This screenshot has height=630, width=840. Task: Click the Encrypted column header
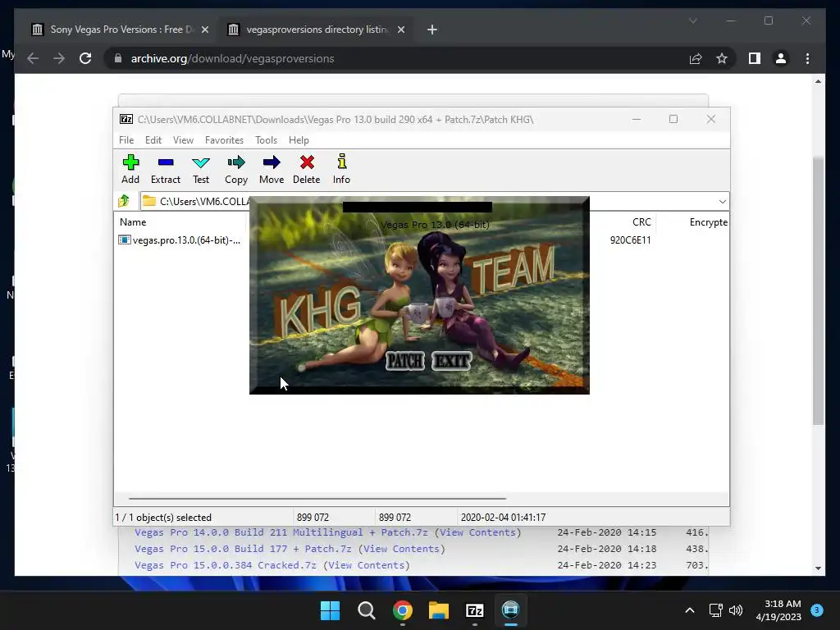point(708,221)
